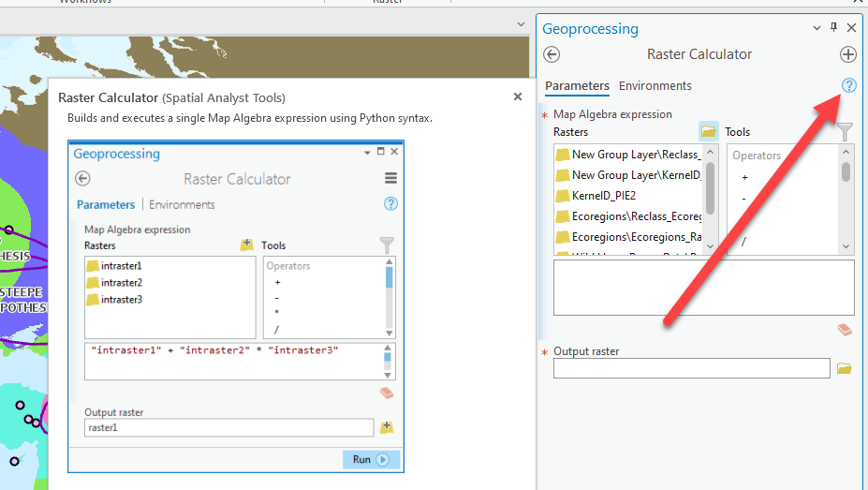Click the folder icon above the Rasters list
This screenshot has height=490, width=868.
(x=708, y=131)
